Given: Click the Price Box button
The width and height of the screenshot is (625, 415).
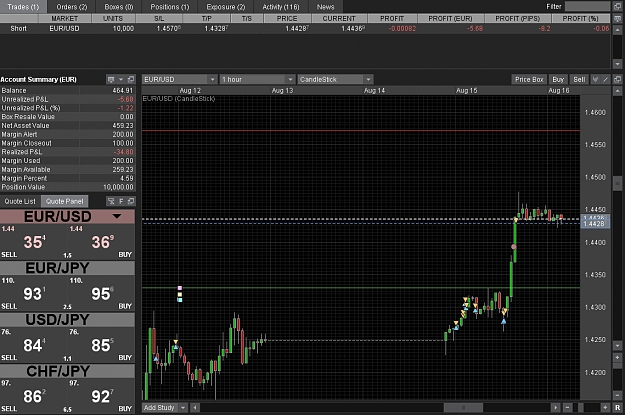Looking at the screenshot, I should click(x=529, y=79).
